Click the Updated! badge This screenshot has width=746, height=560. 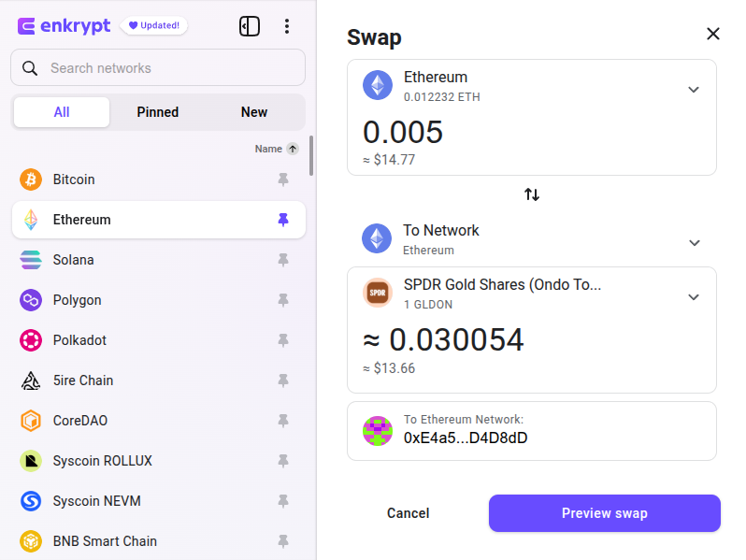coord(154,25)
